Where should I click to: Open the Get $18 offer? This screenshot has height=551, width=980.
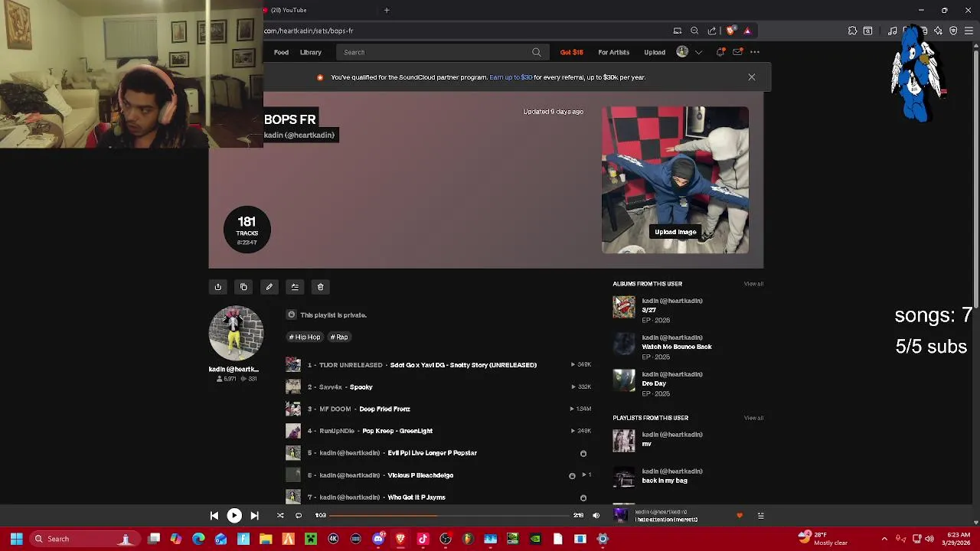pyautogui.click(x=572, y=52)
